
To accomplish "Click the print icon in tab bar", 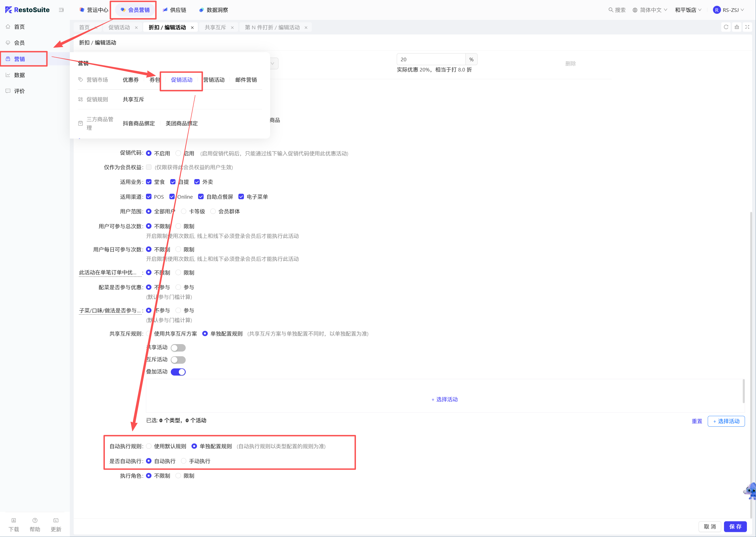I will coord(736,27).
